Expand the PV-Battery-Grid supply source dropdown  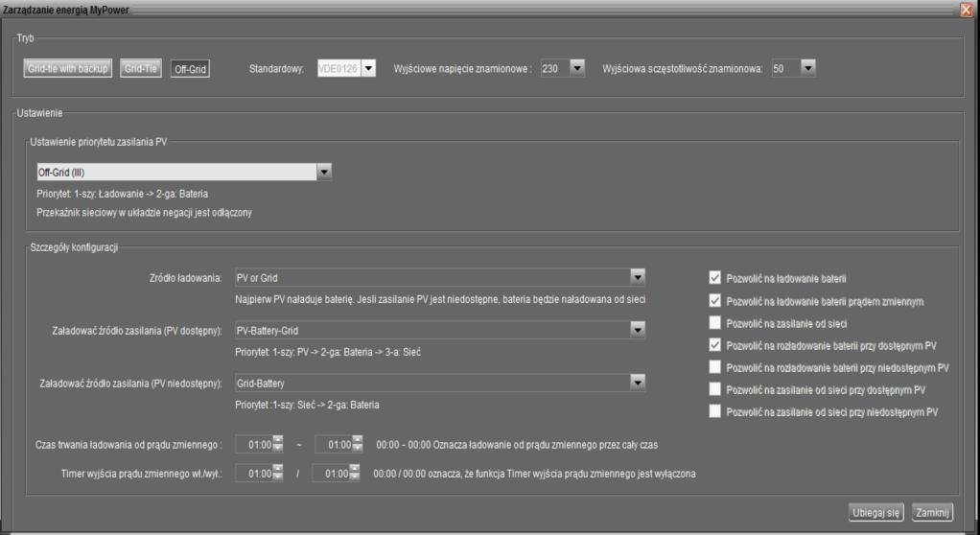[x=637, y=330]
